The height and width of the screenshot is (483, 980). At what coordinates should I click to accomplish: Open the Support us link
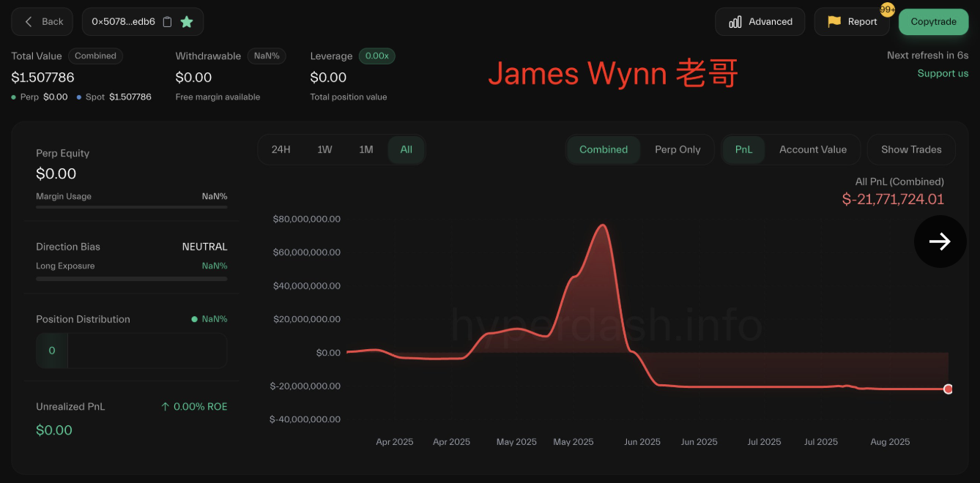943,73
